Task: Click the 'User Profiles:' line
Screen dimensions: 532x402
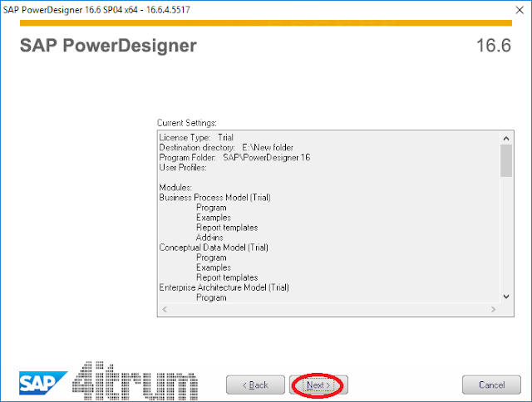Action: [x=183, y=168]
